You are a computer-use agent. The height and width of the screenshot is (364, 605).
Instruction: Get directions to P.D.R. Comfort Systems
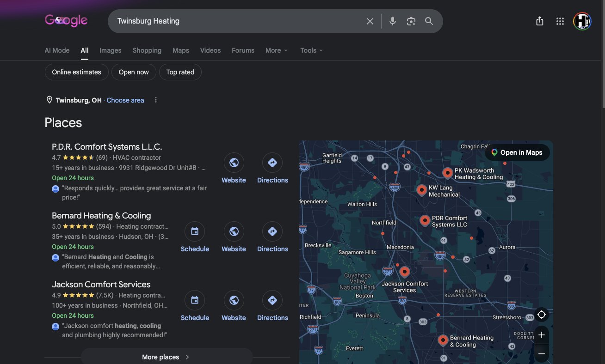(272, 163)
